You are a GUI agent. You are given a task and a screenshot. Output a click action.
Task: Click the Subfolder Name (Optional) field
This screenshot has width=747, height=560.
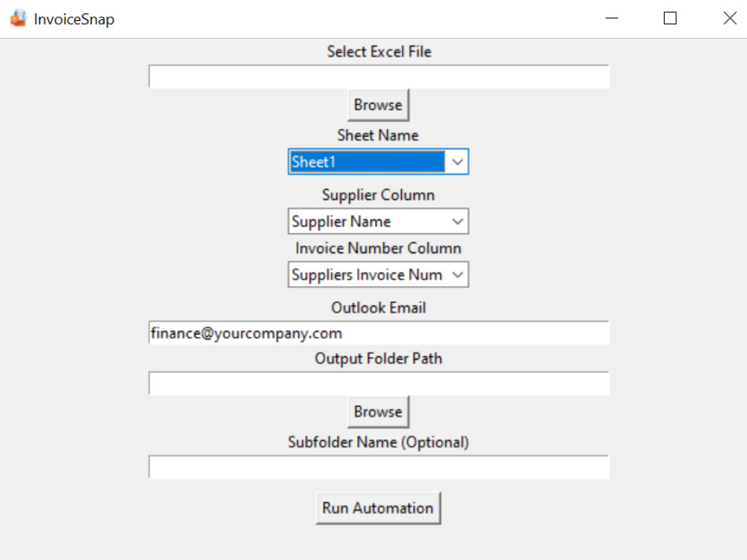click(x=379, y=467)
